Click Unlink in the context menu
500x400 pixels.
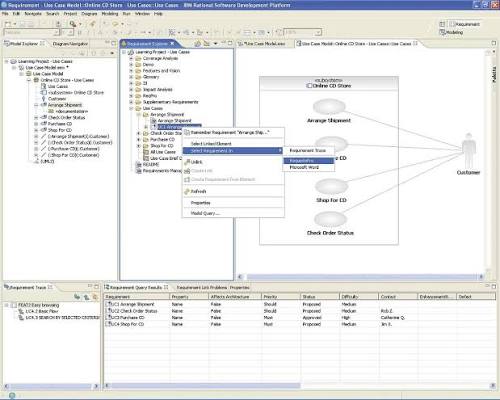(233, 162)
